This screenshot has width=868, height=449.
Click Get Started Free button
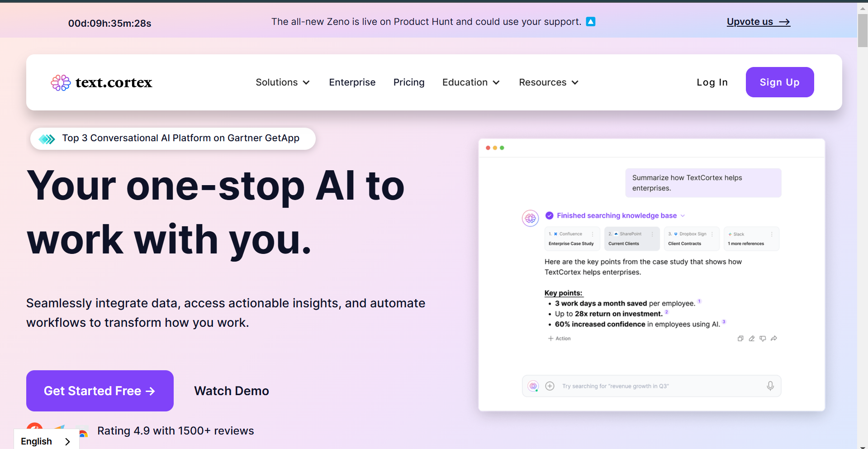(x=100, y=391)
